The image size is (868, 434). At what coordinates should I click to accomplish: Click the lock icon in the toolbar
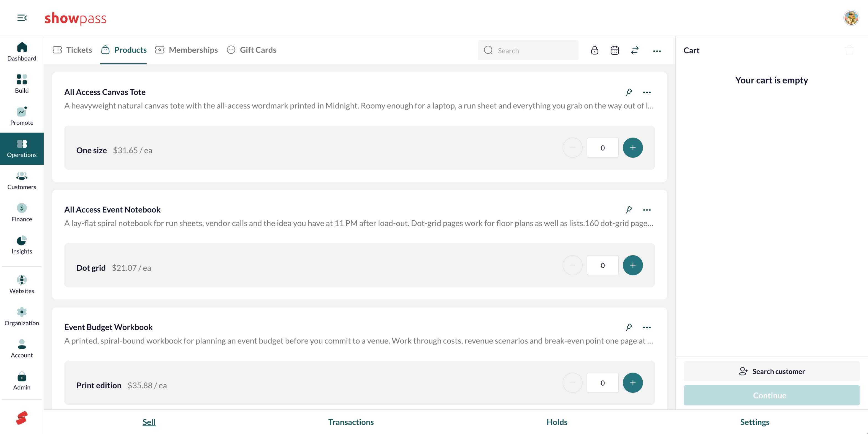pyautogui.click(x=594, y=50)
